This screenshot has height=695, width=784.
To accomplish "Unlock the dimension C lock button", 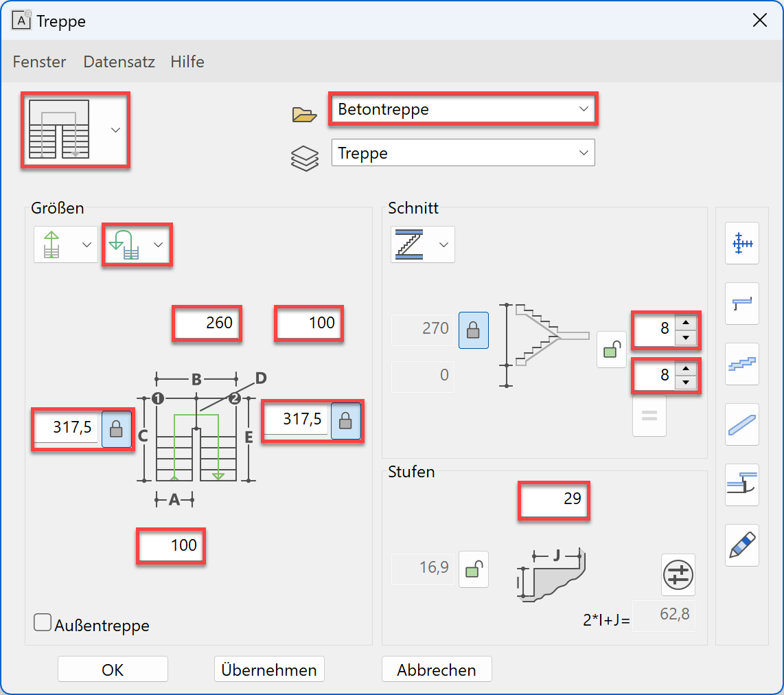I will 116,429.
